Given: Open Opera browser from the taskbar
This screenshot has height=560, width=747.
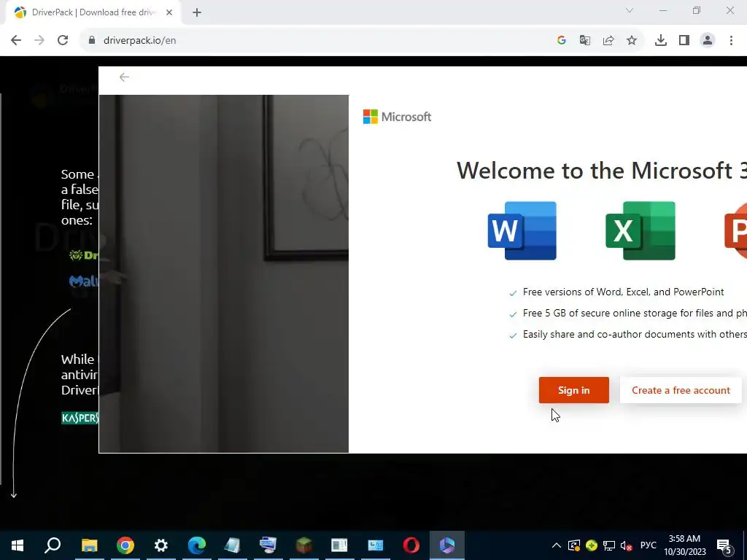Looking at the screenshot, I should pos(411,545).
